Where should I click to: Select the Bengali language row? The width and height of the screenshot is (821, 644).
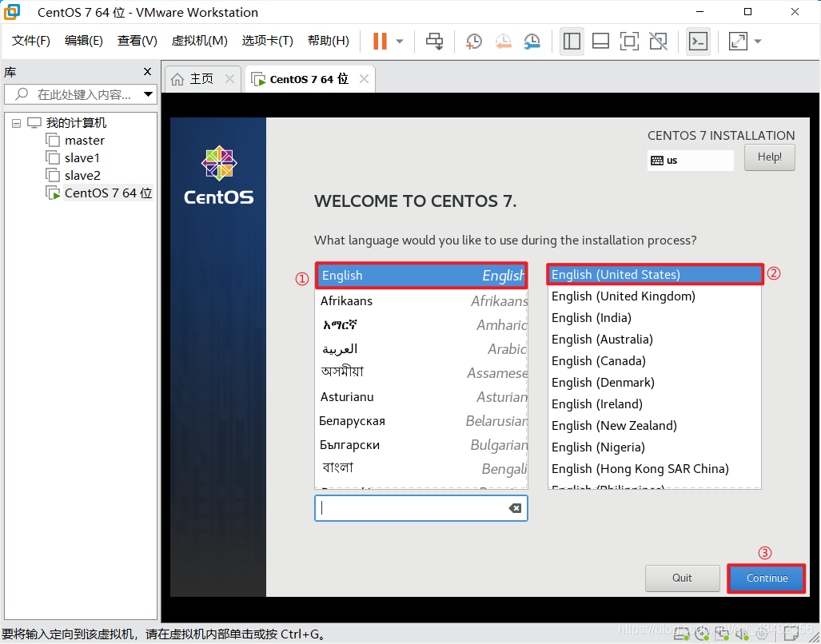point(421,469)
